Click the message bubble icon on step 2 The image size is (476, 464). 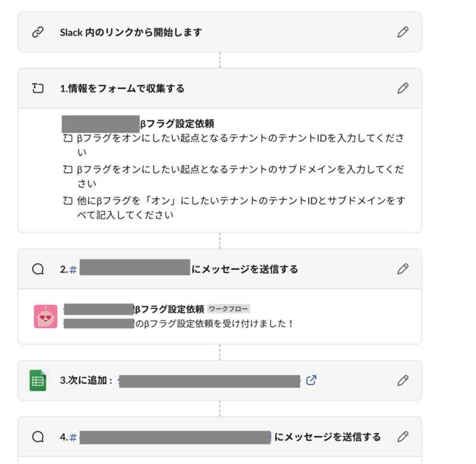click(x=38, y=269)
